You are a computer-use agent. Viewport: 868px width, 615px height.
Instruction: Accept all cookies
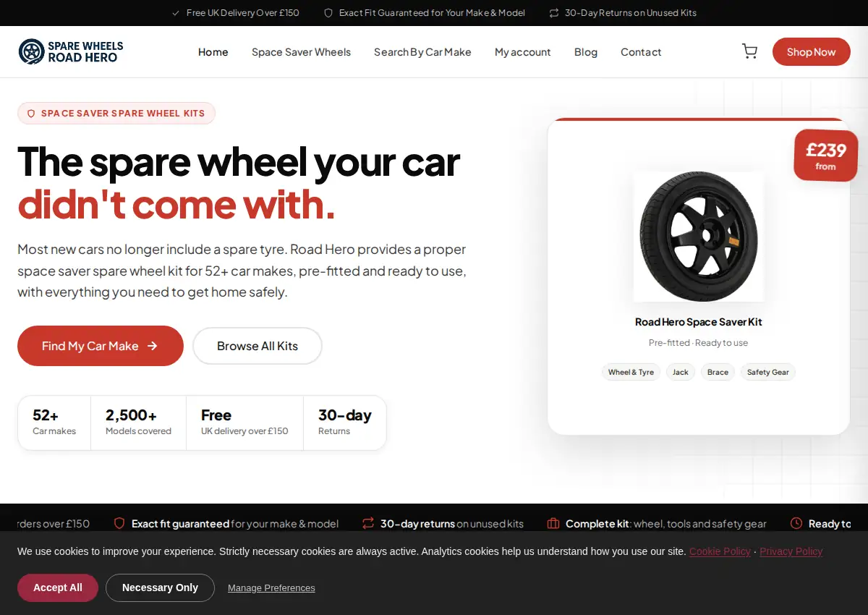click(x=58, y=588)
